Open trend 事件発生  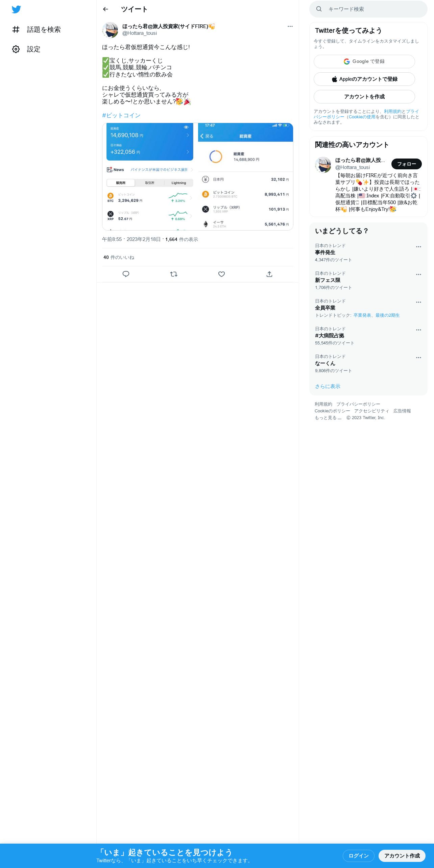pyautogui.click(x=325, y=252)
